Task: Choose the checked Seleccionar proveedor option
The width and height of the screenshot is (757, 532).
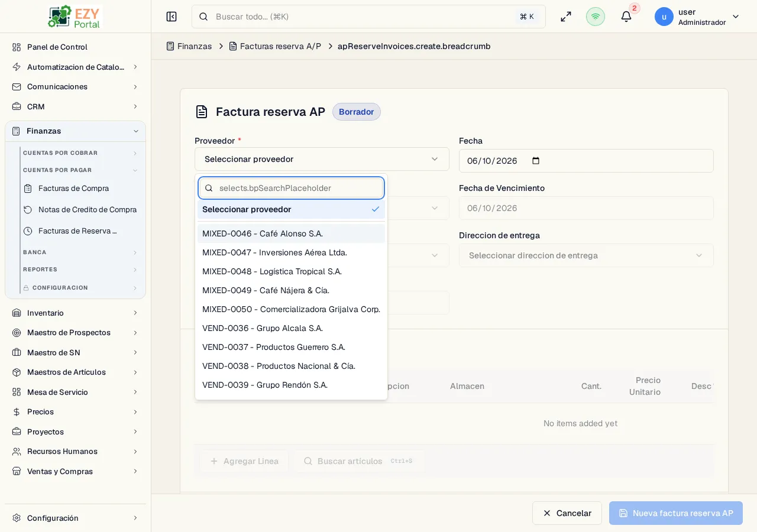Action: point(291,209)
